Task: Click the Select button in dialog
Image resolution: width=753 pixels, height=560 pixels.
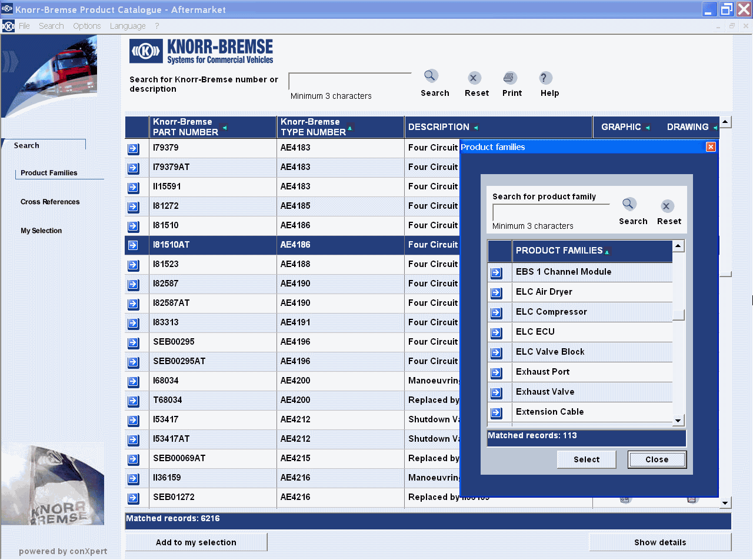Action: tap(587, 459)
